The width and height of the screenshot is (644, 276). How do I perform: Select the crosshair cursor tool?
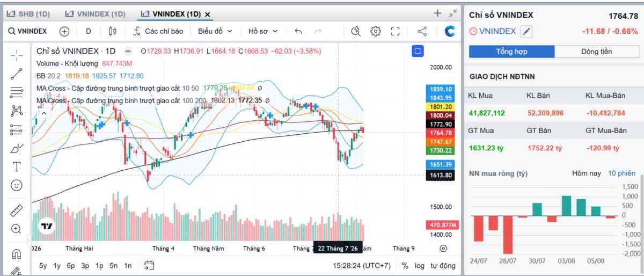point(17,55)
